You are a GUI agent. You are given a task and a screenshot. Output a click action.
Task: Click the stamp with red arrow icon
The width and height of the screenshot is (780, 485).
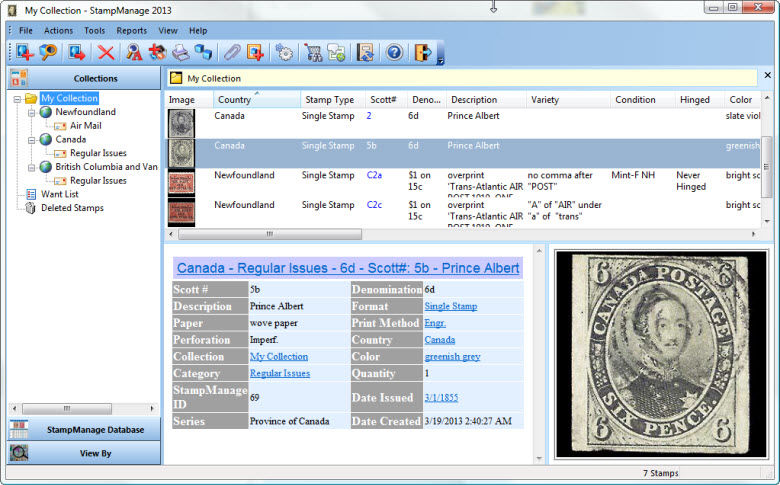pyautogui.click(x=77, y=52)
